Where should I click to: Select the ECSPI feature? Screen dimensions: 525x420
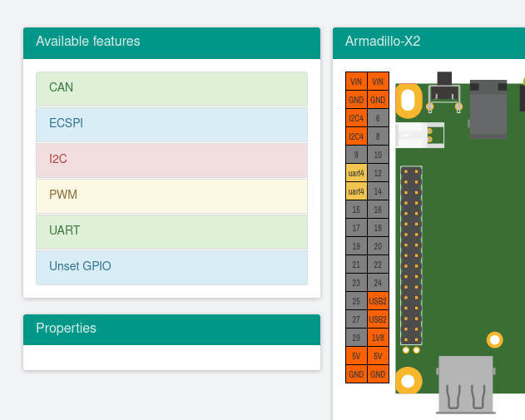point(171,125)
